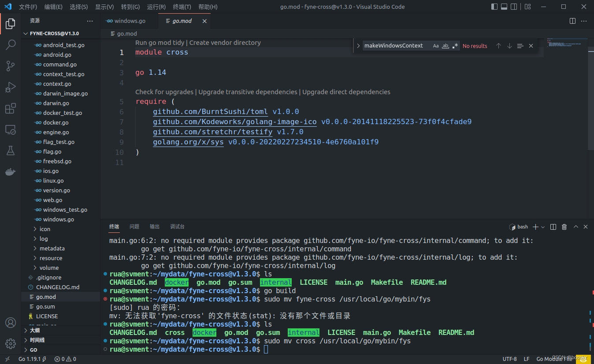Open the Run and Debug view
Screen dimensions: 594x364
point(10,87)
